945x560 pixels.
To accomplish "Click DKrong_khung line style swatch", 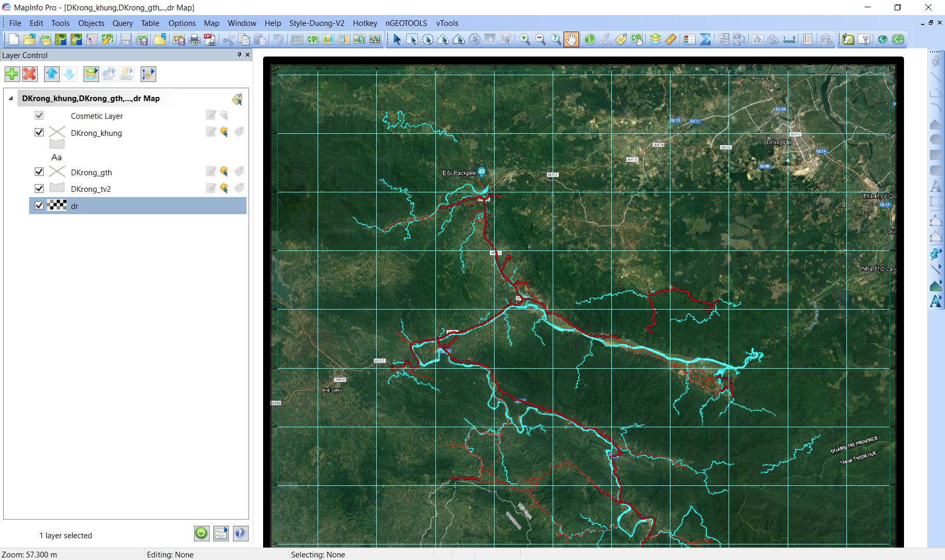I will pyautogui.click(x=57, y=132).
